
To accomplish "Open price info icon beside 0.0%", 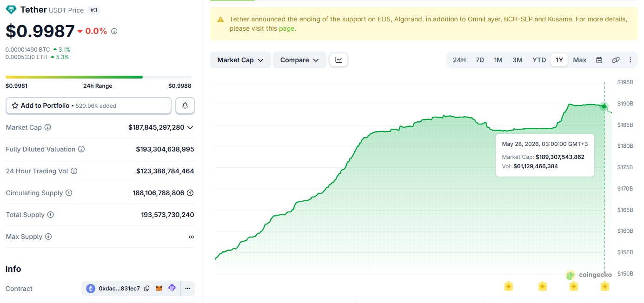I will [x=114, y=31].
